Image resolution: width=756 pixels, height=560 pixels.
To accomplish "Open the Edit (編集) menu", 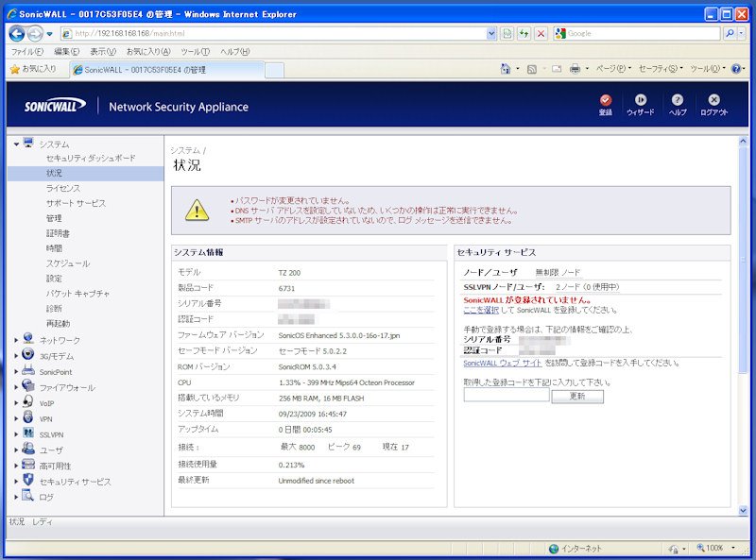I will [x=66, y=52].
